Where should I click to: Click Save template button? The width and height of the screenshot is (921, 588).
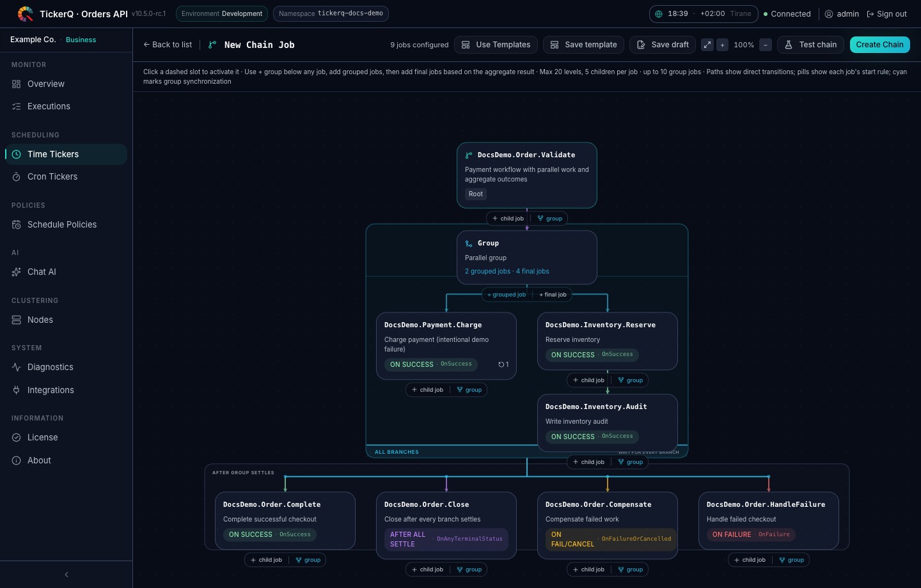click(583, 45)
